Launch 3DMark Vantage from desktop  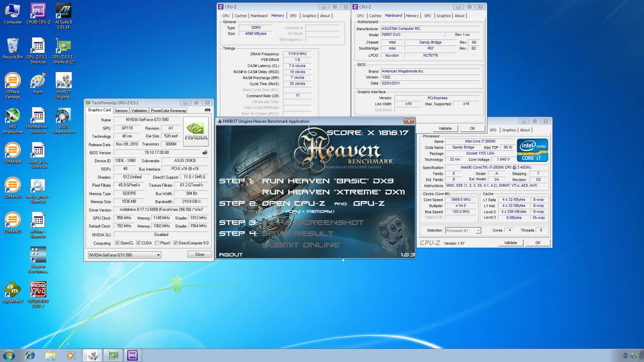[x=12, y=86]
